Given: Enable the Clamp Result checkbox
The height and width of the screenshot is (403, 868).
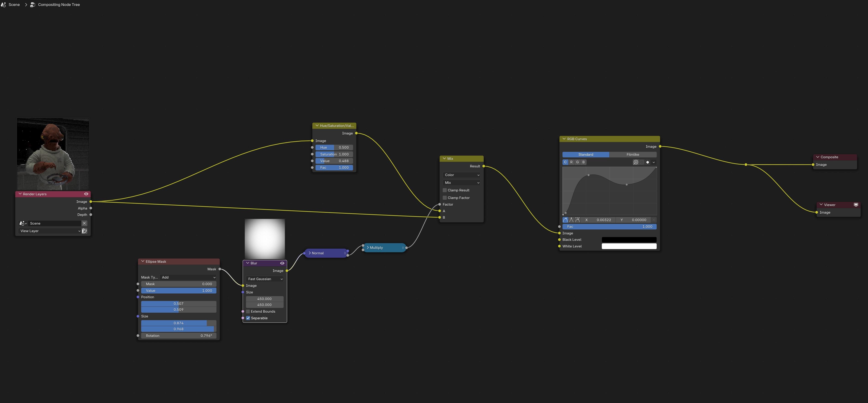Looking at the screenshot, I should pos(445,190).
